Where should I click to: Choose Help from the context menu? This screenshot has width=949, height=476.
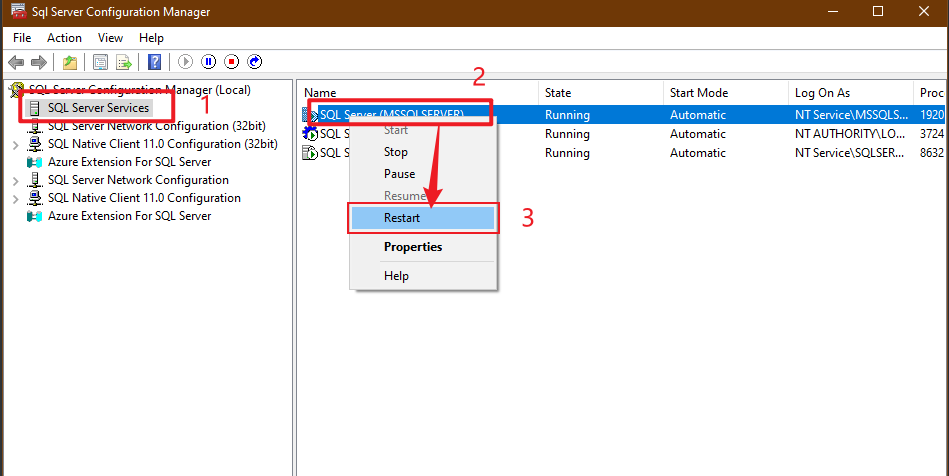396,276
